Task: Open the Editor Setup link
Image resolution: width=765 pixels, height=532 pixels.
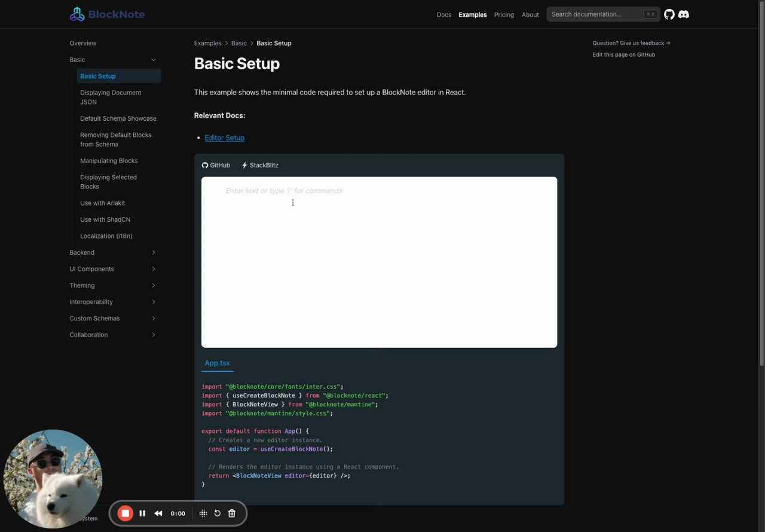Action: click(x=225, y=137)
